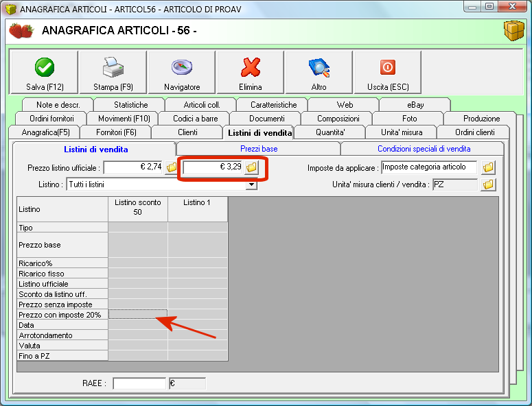This screenshot has height=406, width=532.
Task: Click the € 2,74 official price field
Action: click(x=134, y=167)
